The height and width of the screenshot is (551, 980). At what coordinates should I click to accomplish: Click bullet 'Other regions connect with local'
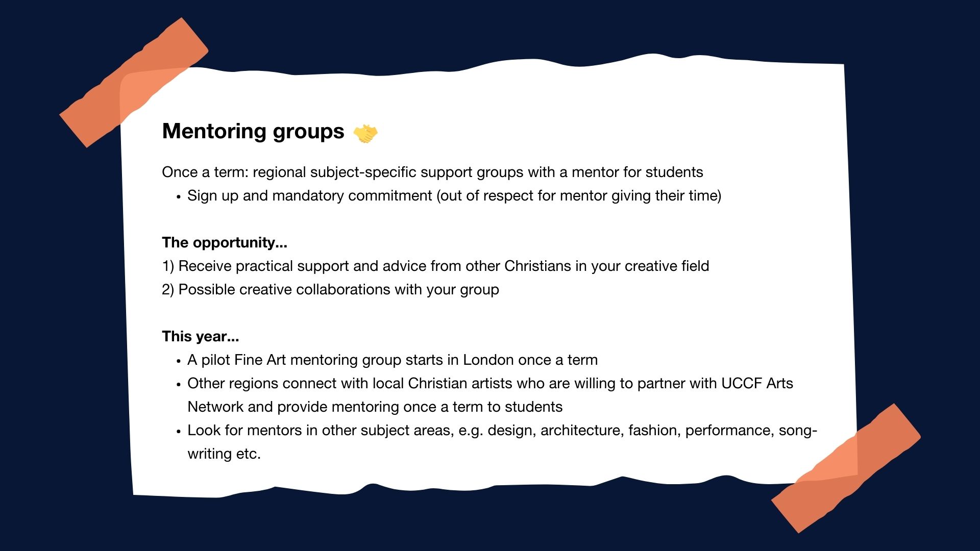(x=490, y=384)
